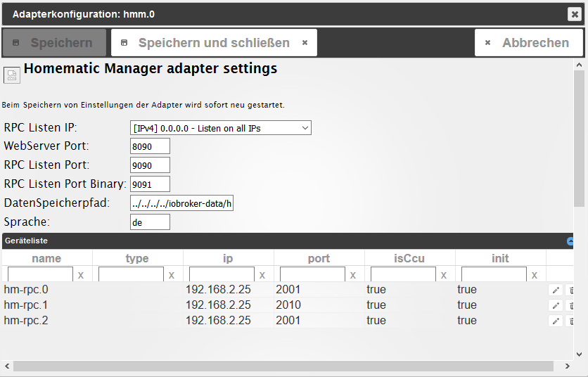Focus the Sprache input field
The height and width of the screenshot is (377, 588).
[x=150, y=222]
